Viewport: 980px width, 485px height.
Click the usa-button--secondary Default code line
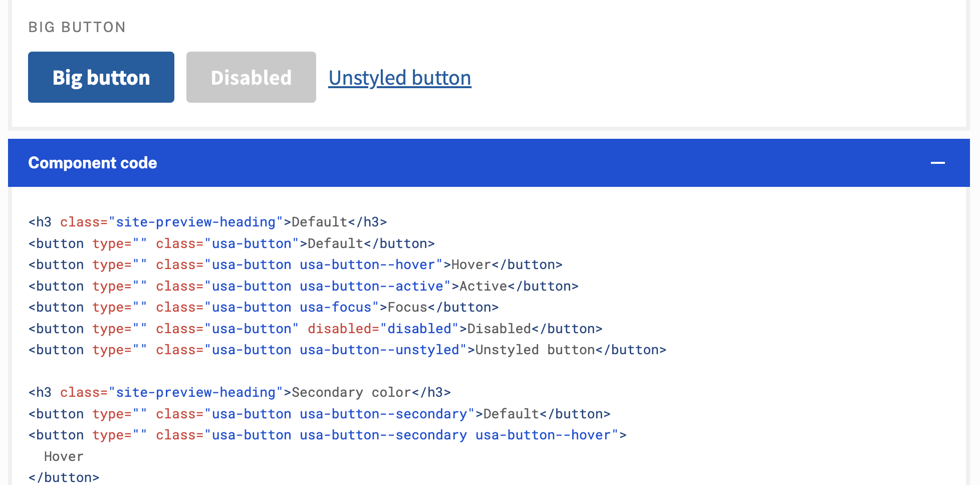point(320,414)
